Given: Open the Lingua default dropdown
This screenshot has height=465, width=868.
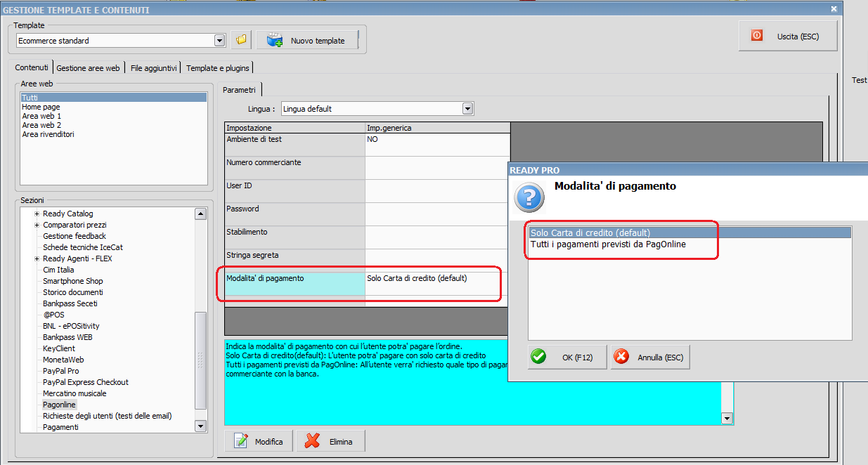Looking at the screenshot, I should 468,109.
